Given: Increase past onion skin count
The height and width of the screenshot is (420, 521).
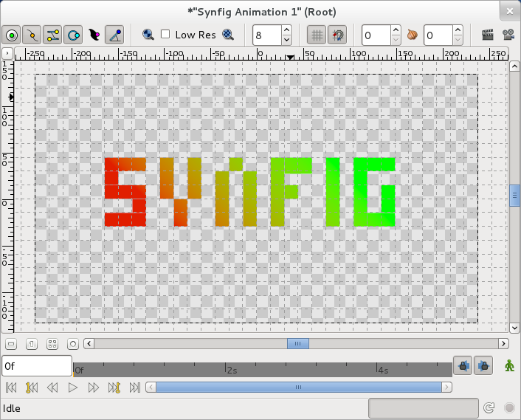Looking at the screenshot, I should pos(396,30).
